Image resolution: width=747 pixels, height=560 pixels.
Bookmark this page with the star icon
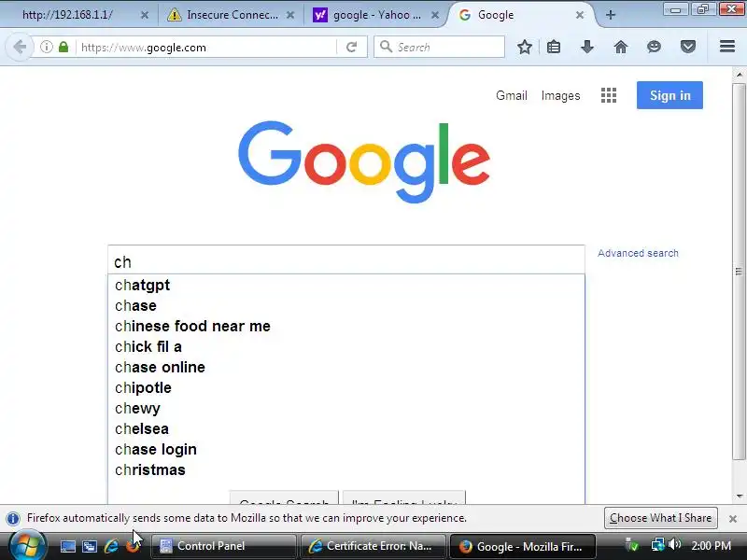pyautogui.click(x=525, y=47)
